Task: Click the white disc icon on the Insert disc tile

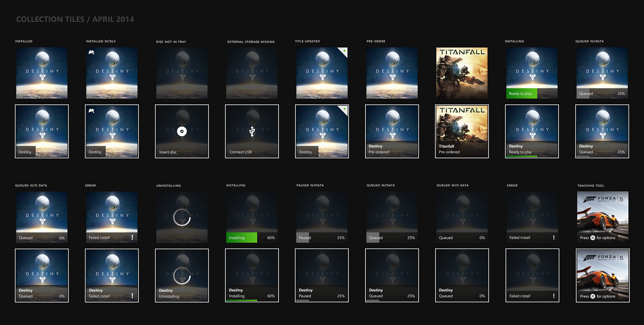Action: (x=182, y=131)
